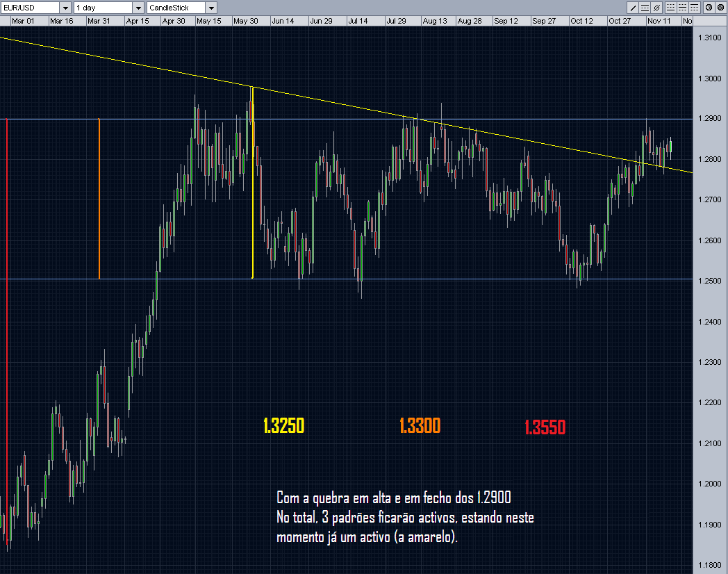
Task: Select the trendline drawing tool
Action: click(633, 7)
